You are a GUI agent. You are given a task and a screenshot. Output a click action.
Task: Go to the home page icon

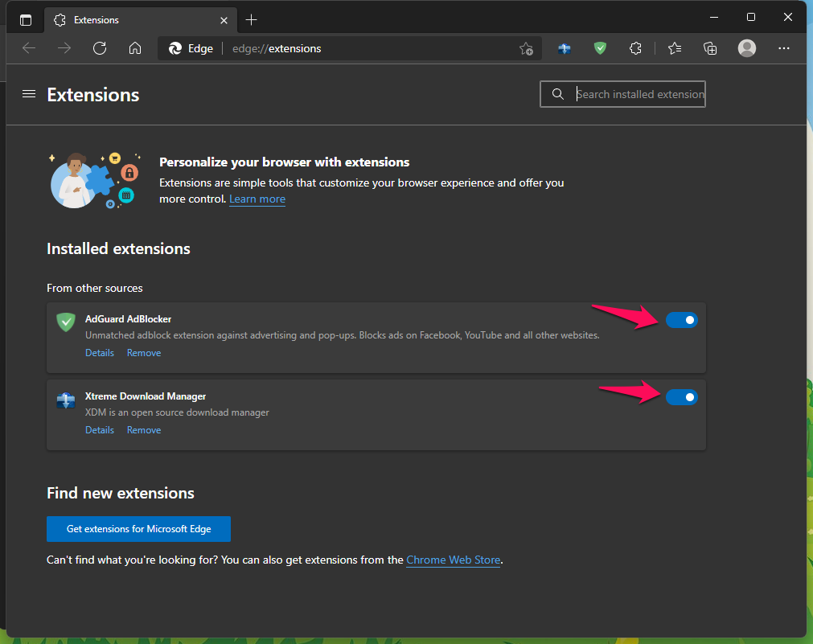click(x=135, y=48)
